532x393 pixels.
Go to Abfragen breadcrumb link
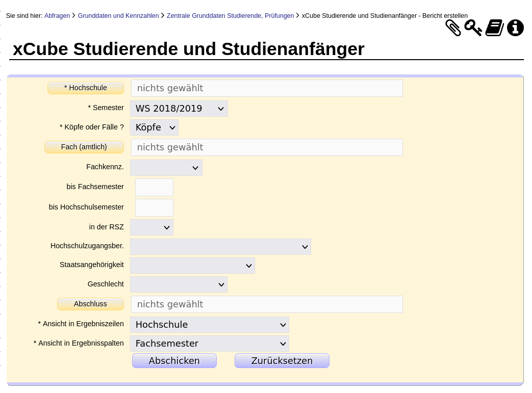point(57,16)
